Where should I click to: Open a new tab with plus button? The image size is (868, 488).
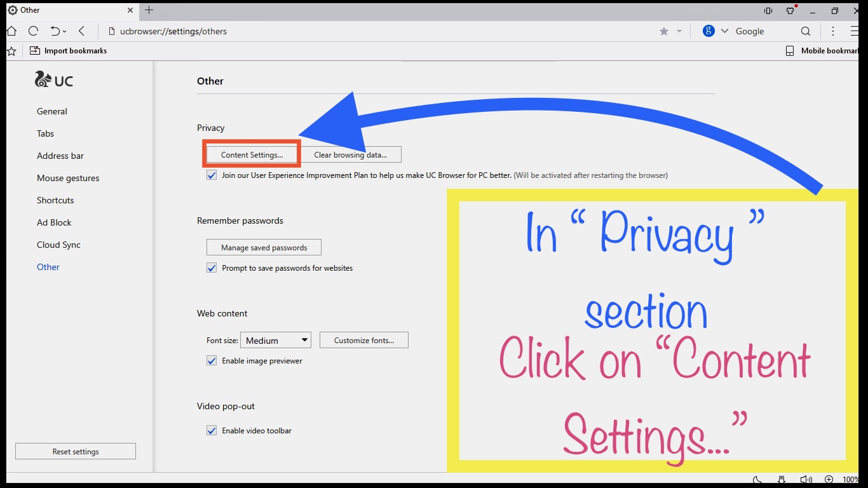[x=149, y=10]
